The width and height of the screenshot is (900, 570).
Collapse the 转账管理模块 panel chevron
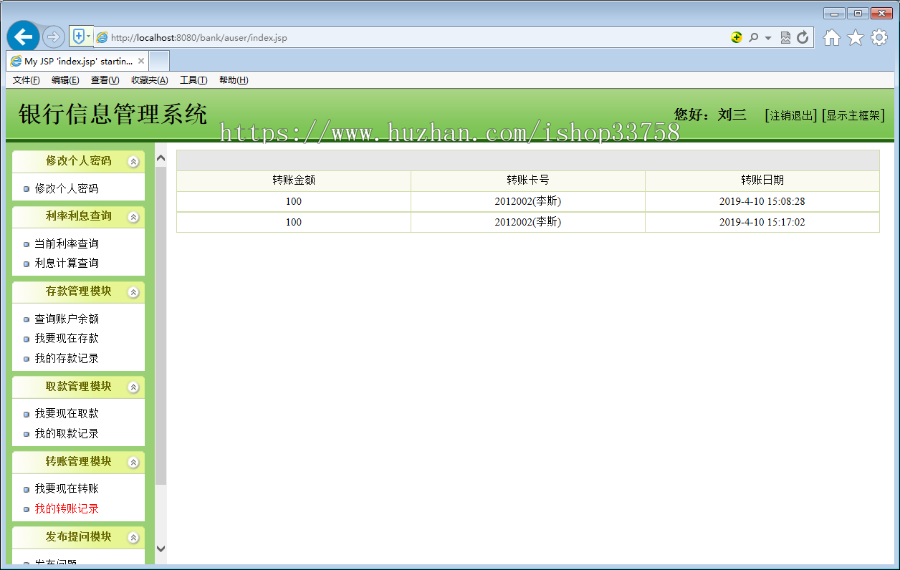point(133,463)
